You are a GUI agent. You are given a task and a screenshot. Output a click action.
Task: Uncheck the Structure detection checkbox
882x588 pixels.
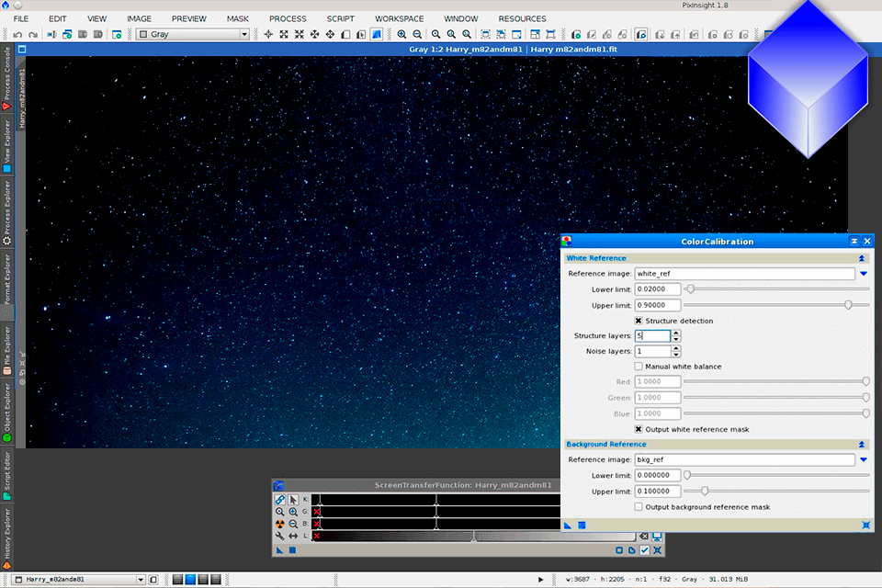(x=639, y=321)
